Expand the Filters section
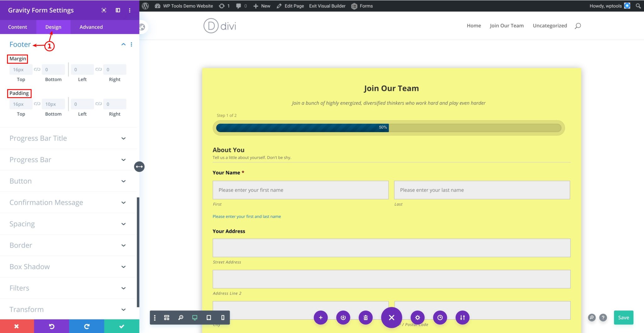Viewport: 644px width, 333px height. pyautogui.click(x=68, y=288)
